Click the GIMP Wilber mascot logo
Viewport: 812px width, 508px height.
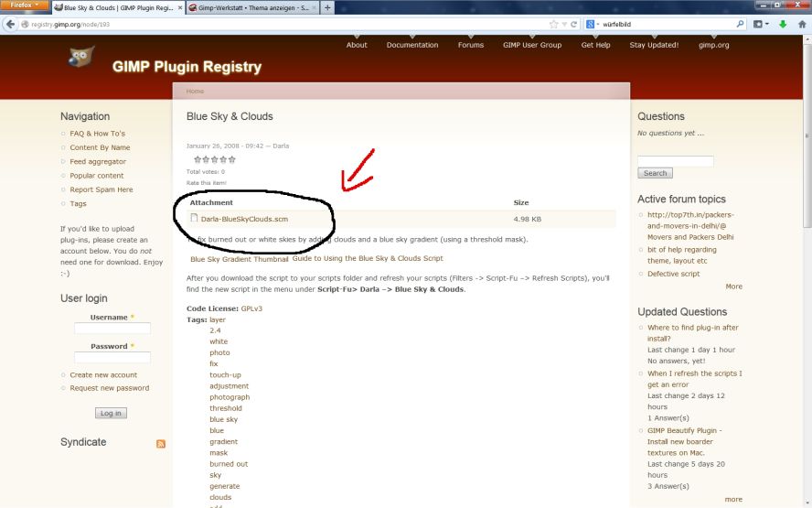[81, 57]
